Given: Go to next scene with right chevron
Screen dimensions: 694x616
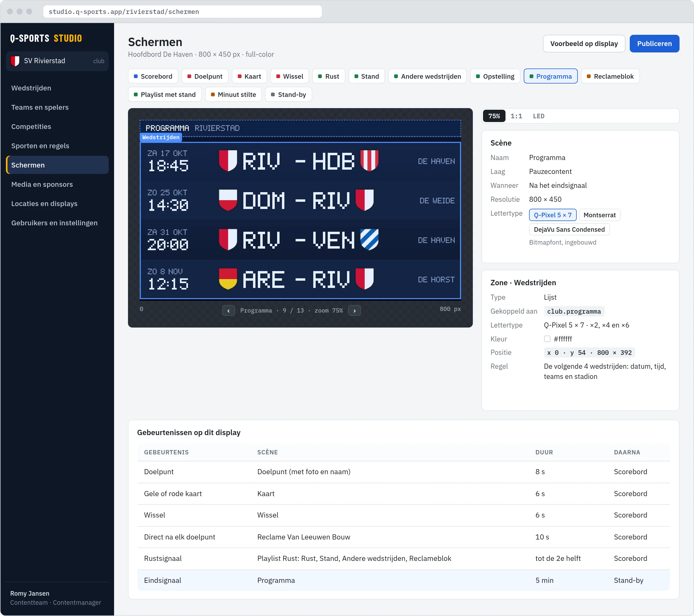Looking at the screenshot, I should (354, 311).
